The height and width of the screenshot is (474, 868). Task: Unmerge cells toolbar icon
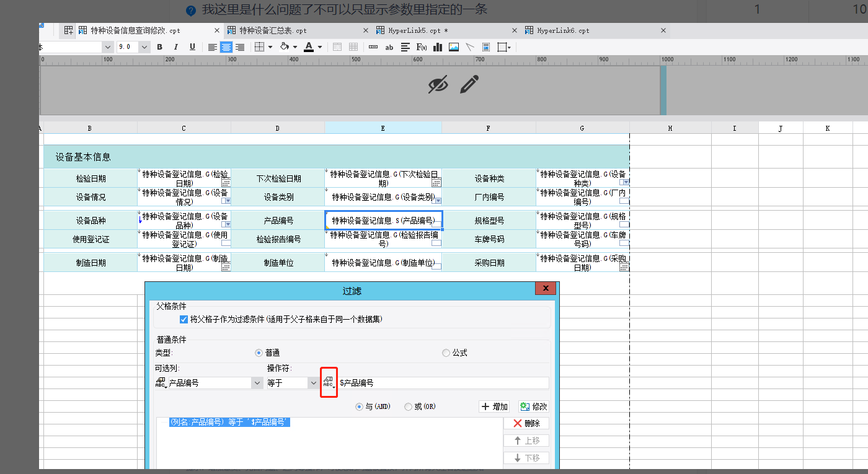coord(353,47)
